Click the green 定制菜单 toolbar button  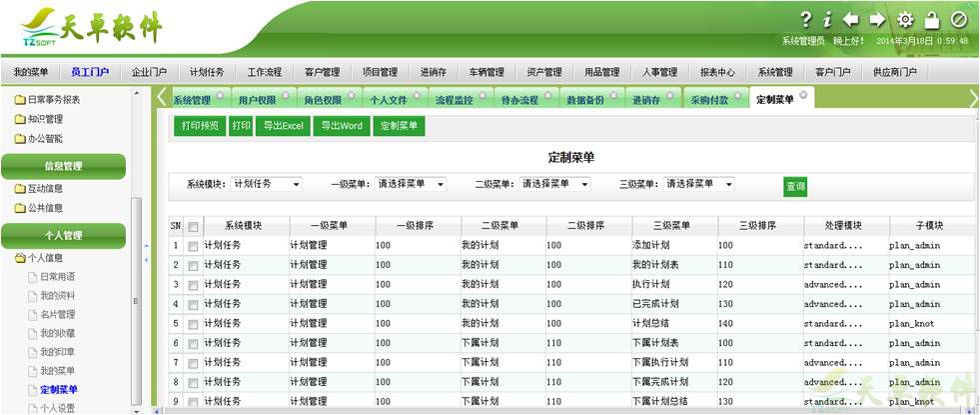coord(399,126)
